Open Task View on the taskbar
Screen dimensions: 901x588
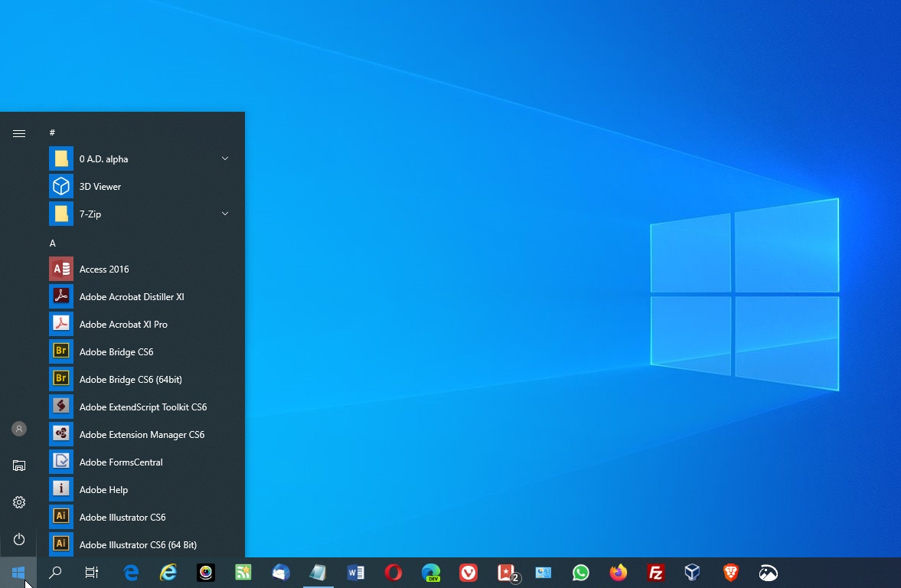(x=91, y=573)
